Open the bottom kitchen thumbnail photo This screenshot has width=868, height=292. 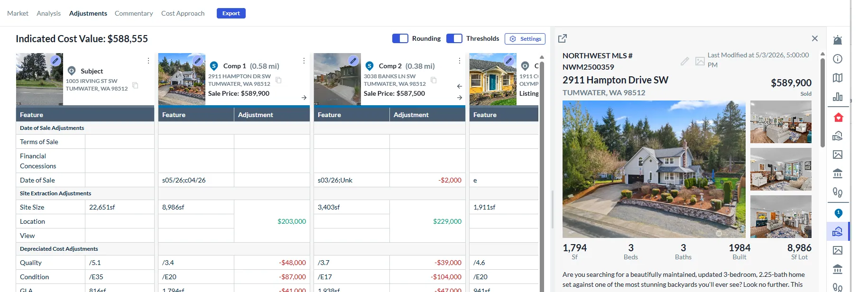[781, 217]
